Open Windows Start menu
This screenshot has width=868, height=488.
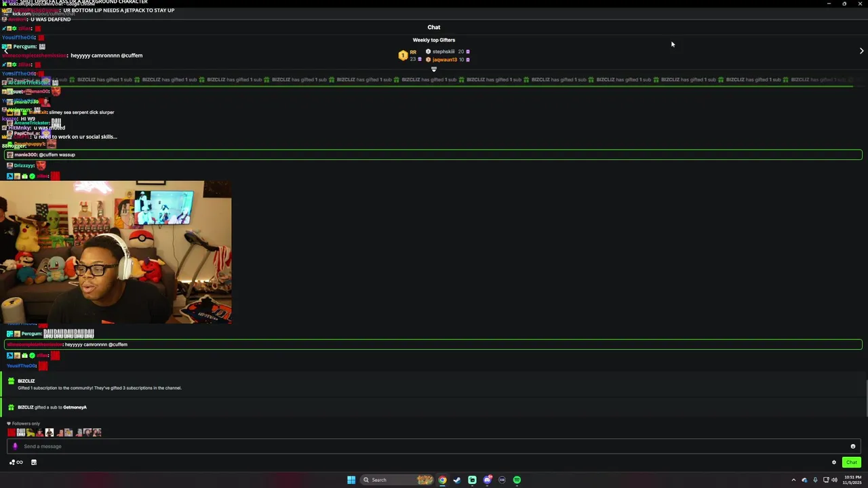[351, 480]
